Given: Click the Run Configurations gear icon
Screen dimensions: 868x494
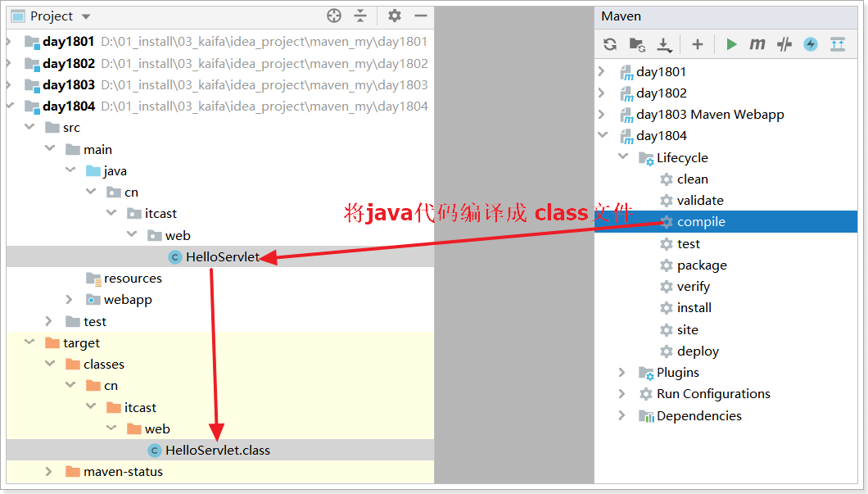Looking at the screenshot, I should click(646, 394).
